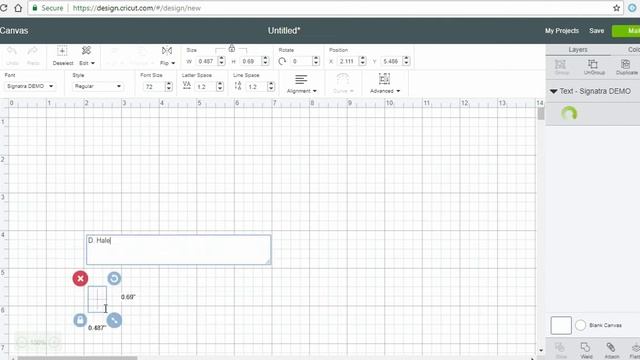
Task: Click the Height size field
Action: click(x=250, y=61)
